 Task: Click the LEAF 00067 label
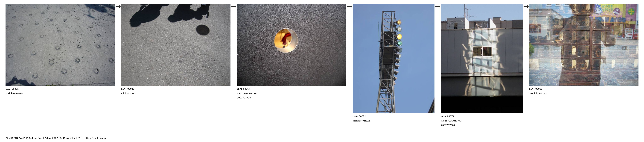pos(244,89)
